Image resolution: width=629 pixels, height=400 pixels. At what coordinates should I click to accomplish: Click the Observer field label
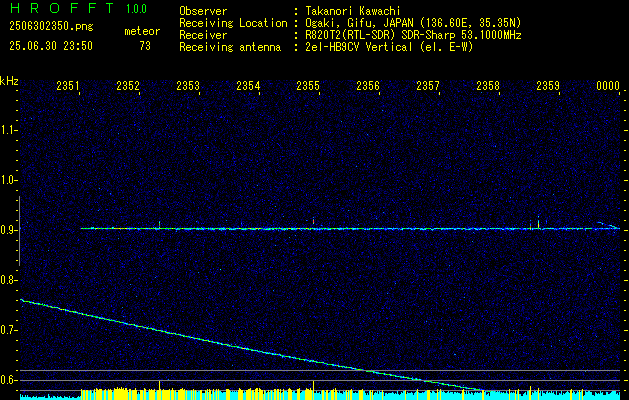coord(203,11)
